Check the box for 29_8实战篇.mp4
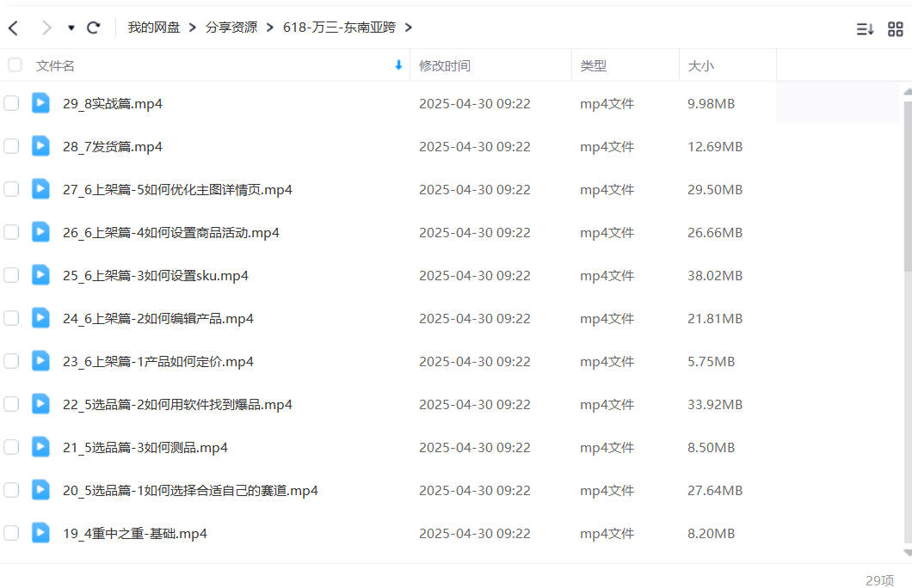 (11, 103)
